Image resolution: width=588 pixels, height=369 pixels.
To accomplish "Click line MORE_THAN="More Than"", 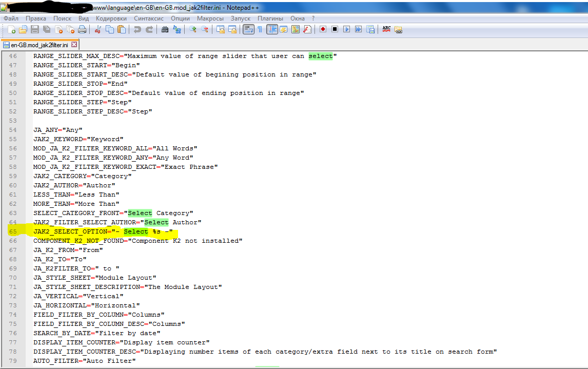I will (x=76, y=204).
